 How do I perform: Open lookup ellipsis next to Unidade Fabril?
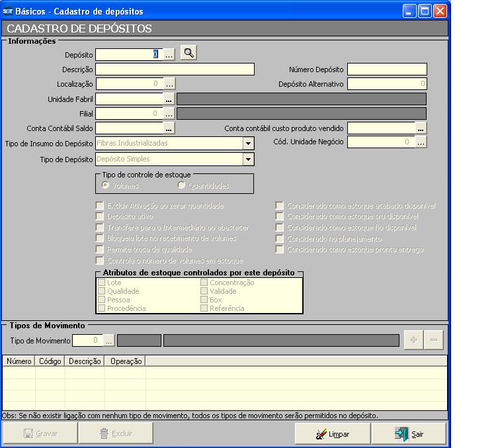(x=169, y=99)
